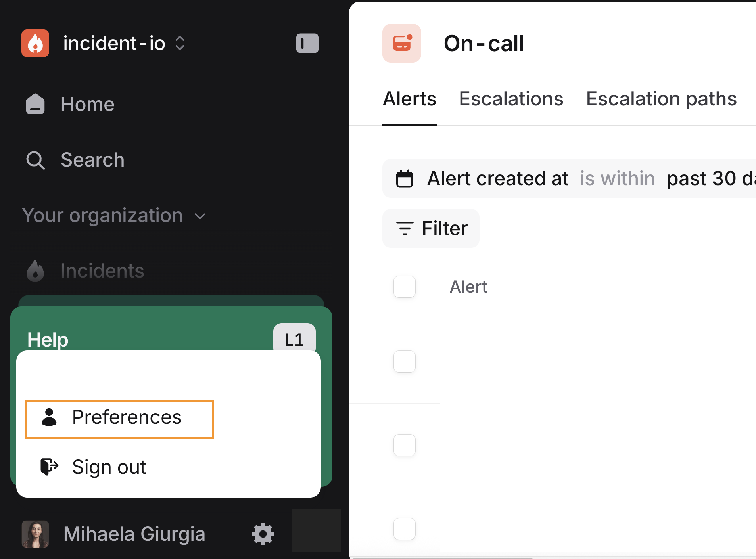Open Search in the sidebar
Screen dimensions: 756x559
coord(92,160)
